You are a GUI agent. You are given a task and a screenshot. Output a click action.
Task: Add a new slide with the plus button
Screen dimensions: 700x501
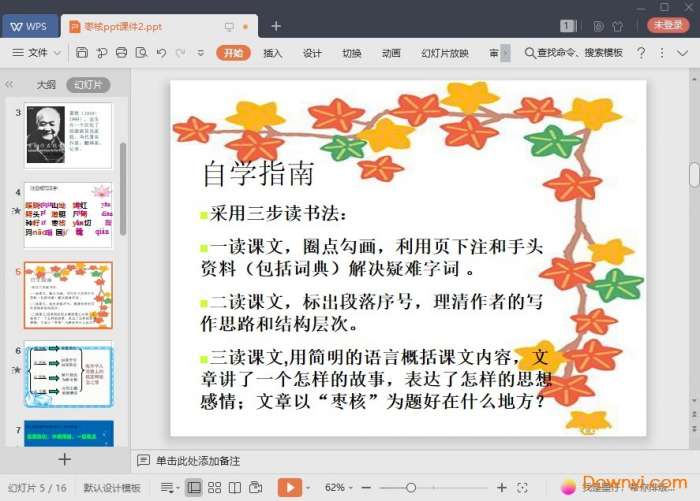[x=65, y=459]
